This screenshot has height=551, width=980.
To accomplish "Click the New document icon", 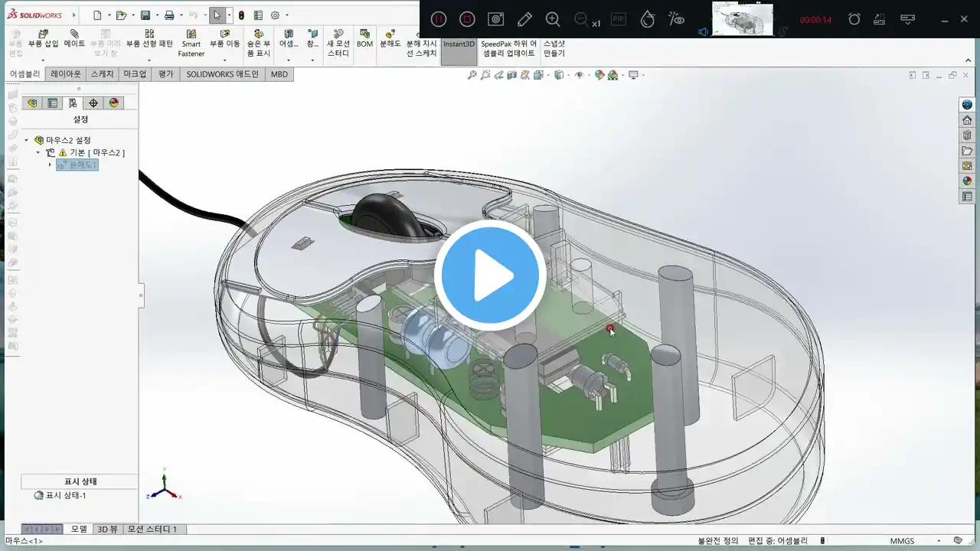I will click(96, 15).
